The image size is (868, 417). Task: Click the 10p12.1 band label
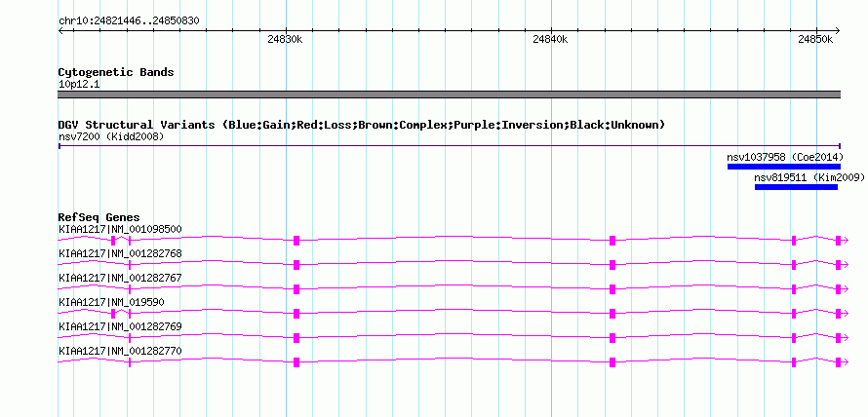coord(79,85)
